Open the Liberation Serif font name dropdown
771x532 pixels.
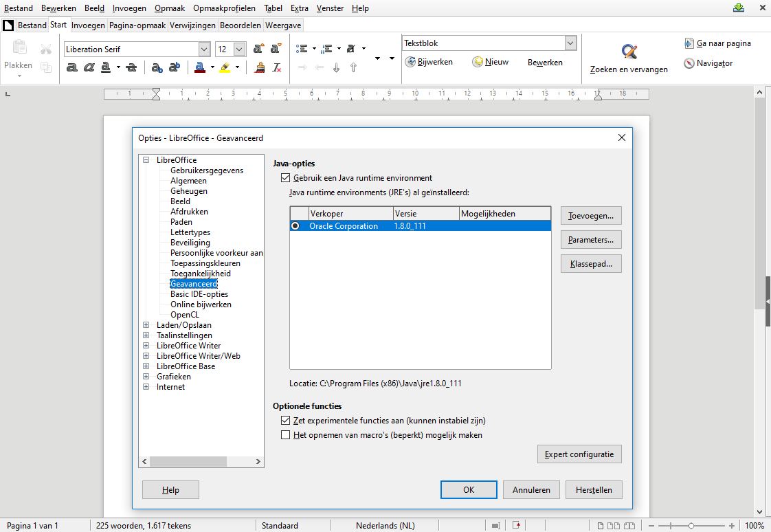(205, 49)
